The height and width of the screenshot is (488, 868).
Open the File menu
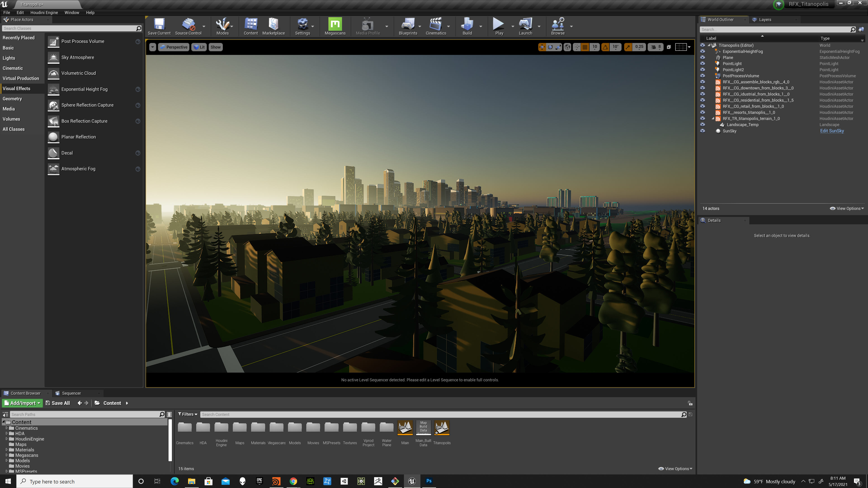7,12
